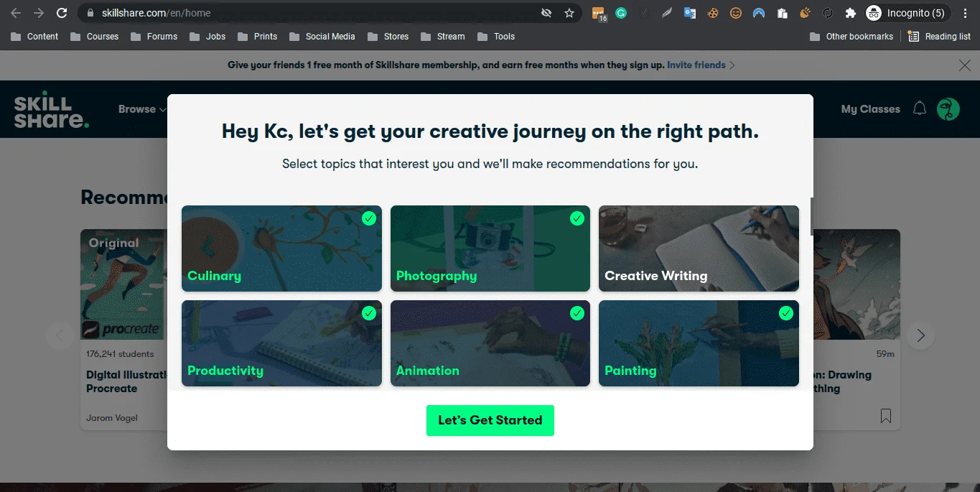Open the Other bookmarks folder
The height and width of the screenshot is (492, 980).
coord(851,36)
